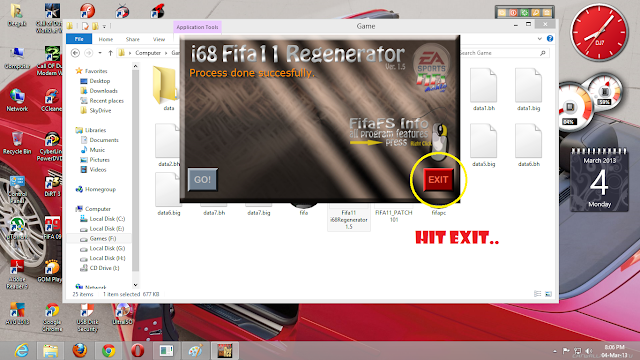Open GOM Player desktop shortcut
Viewport: 640px width, 360px height.
[x=50, y=272]
